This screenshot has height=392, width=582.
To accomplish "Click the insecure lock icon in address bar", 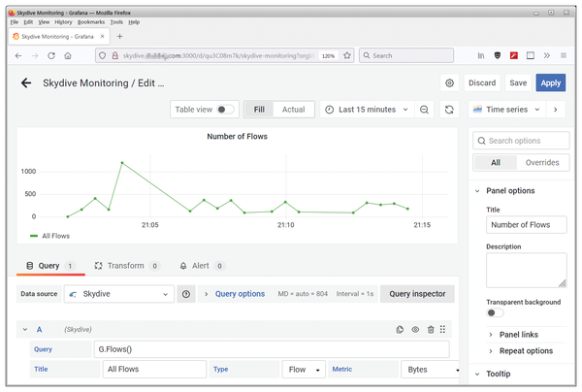I will [115, 55].
